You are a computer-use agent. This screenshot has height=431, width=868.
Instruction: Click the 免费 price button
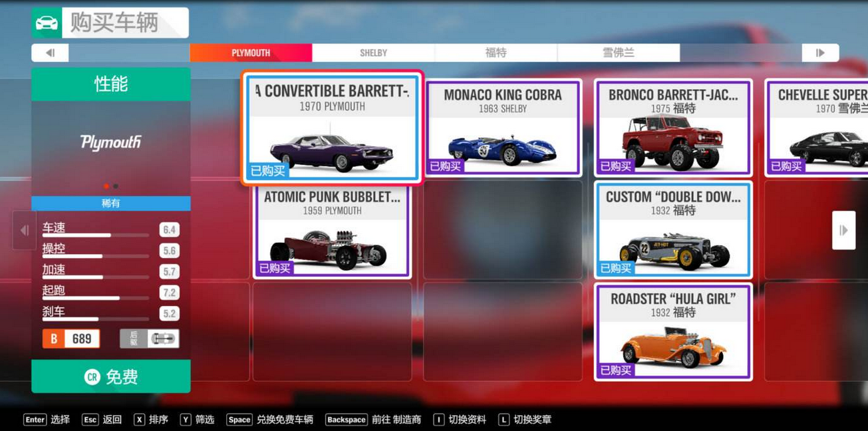click(111, 376)
